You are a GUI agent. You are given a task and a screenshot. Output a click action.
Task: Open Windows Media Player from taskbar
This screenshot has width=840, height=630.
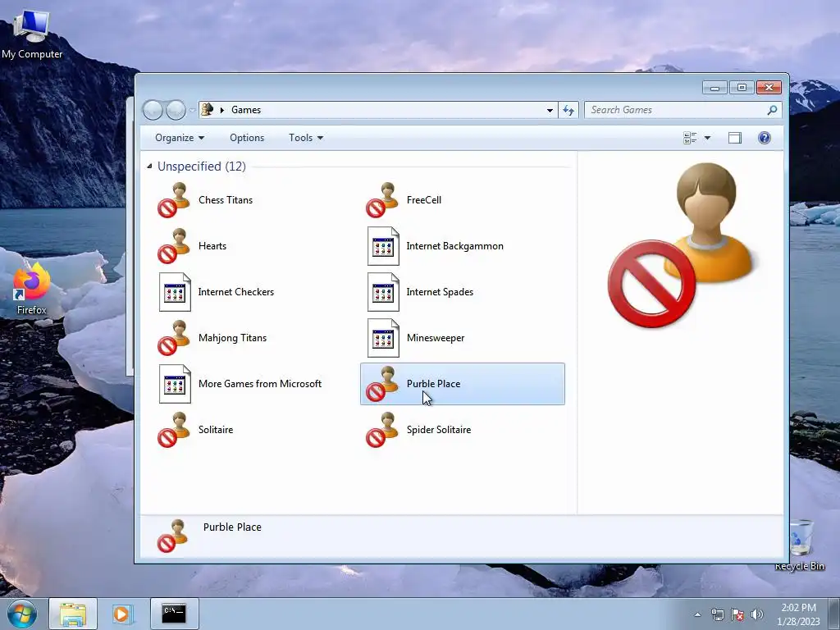point(122,614)
